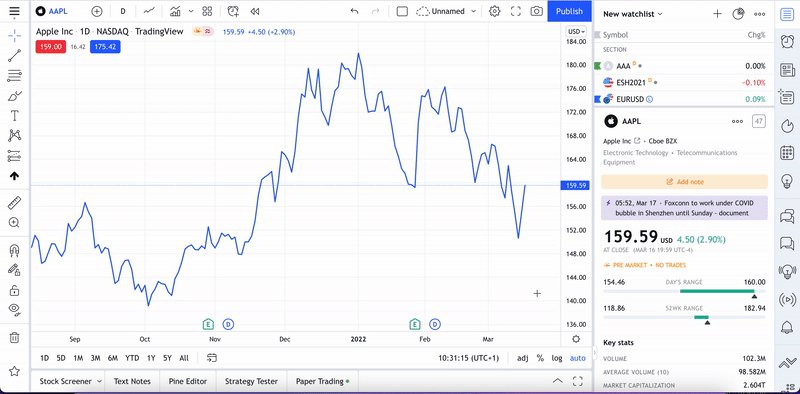Open the Foxconn news headline
The image size is (800, 394).
[x=684, y=208]
